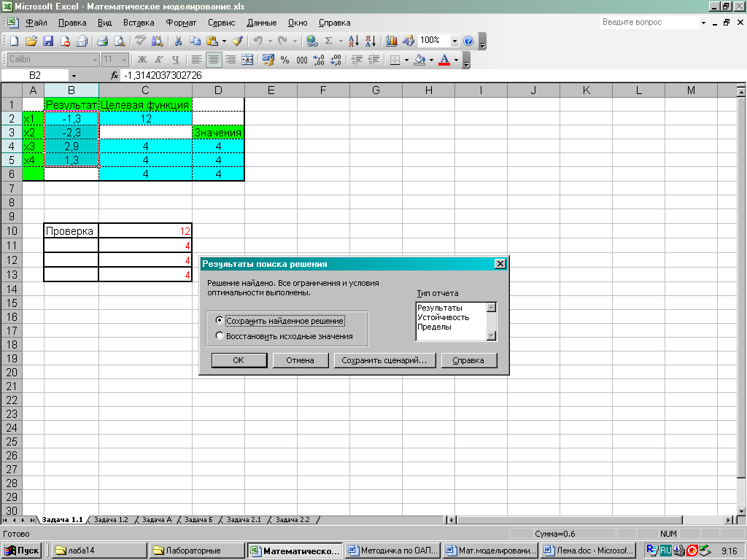Click 'Сохранить сценарий...' button
This screenshot has width=747, height=560.
click(x=384, y=360)
